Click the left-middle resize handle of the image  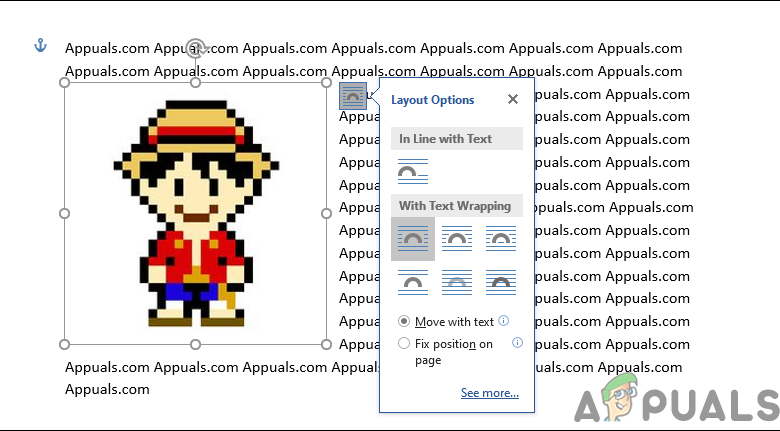tap(64, 214)
